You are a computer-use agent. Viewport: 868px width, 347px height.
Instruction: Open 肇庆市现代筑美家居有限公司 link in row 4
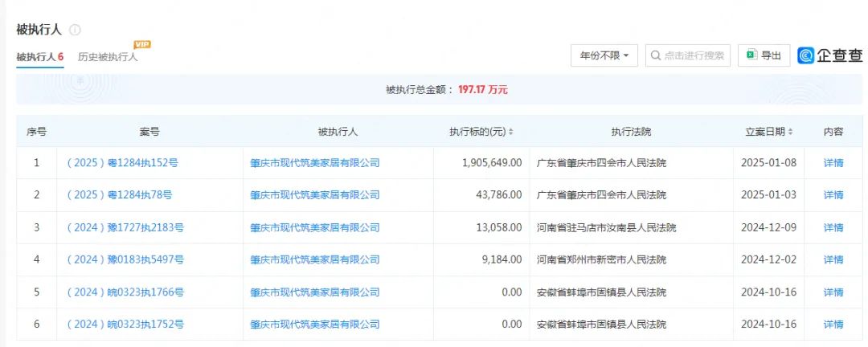[x=314, y=259]
